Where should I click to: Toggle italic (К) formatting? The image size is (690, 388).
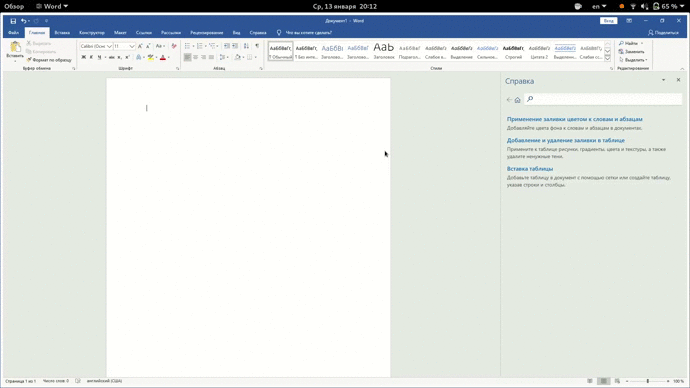(92, 57)
